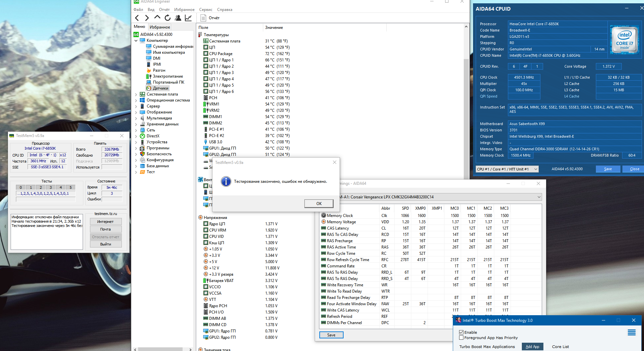644x351 pixels.
Task: Expand the Хранение данных node
Action: click(136, 124)
